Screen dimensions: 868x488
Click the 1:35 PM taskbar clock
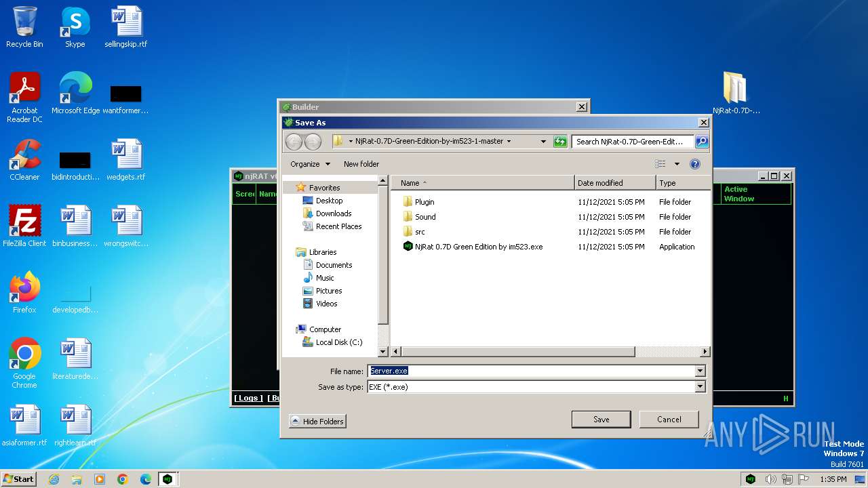click(x=833, y=479)
